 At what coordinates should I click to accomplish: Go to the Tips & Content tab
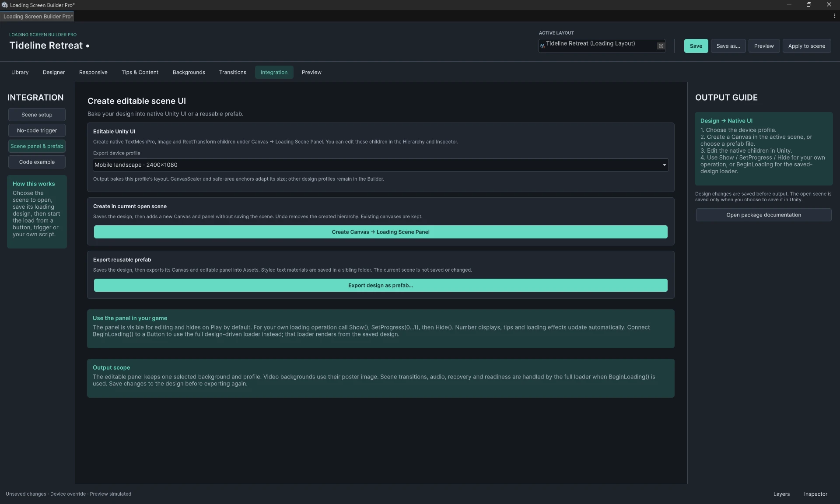pyautogui.click(x=140, y=72)
